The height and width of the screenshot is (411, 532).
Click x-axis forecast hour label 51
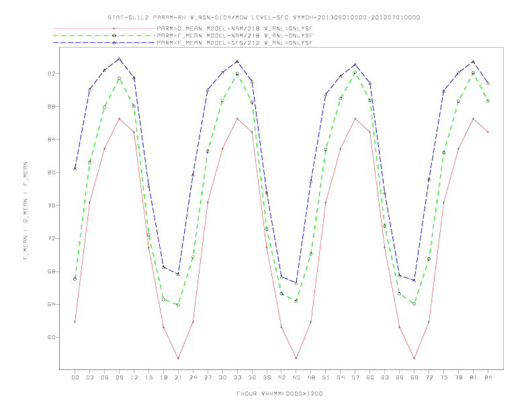click(x=326, y=377)
